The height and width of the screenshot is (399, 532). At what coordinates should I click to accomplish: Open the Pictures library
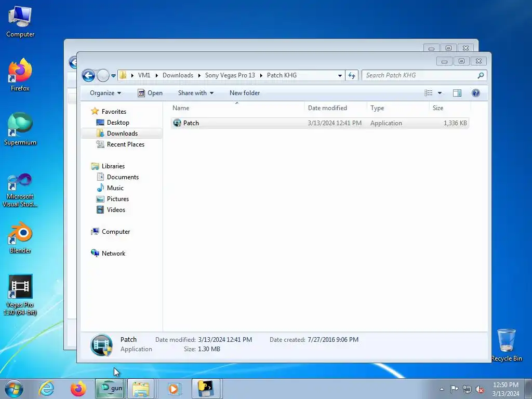click(x=118, y=199)
